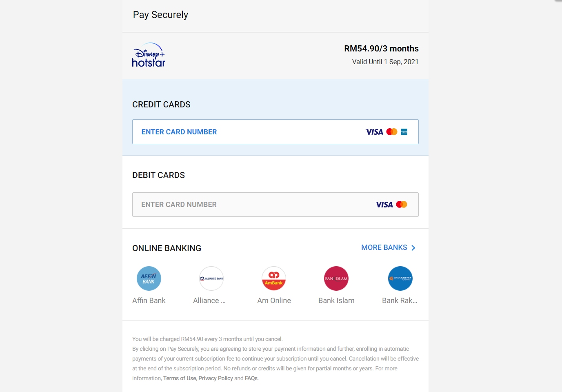Expand the MORE BANKS chevron arrow
This screenshot has width=562, height=392.
click(413, 248)
